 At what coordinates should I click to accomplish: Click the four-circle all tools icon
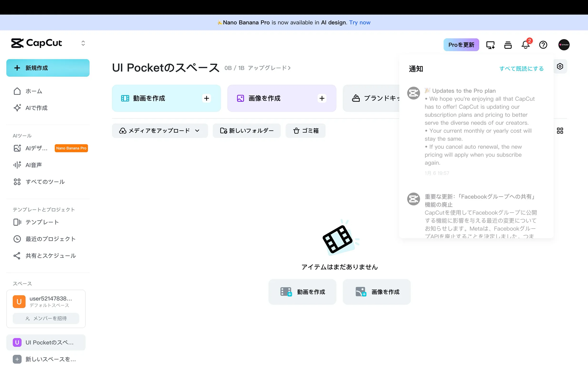(x=17, y=182)
